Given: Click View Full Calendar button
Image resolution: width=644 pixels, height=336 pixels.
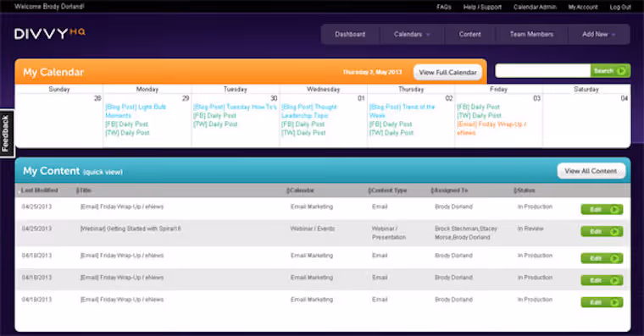Looking at the screenshot, I should 447,72.
